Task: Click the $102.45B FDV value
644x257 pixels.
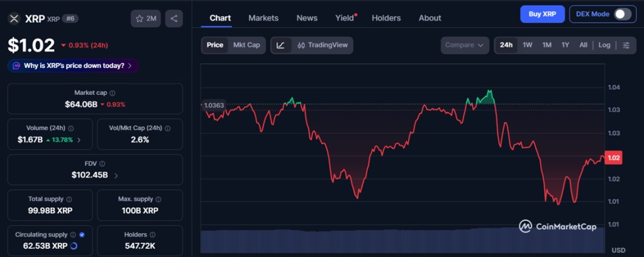Action: coord(89,175)
